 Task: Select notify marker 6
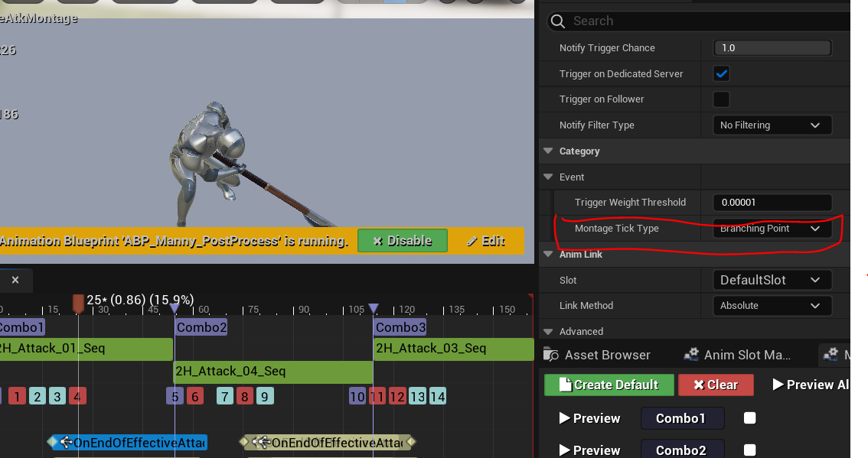point(195,396)
